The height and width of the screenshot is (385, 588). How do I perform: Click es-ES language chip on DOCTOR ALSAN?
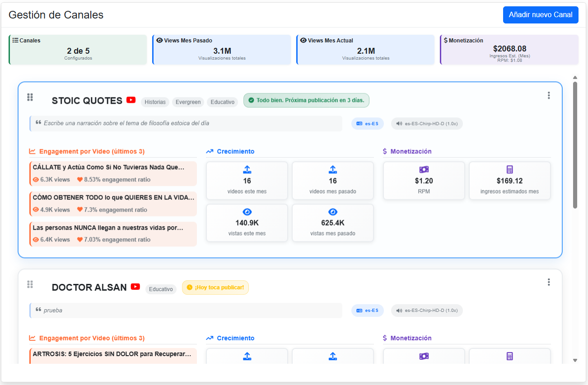tap(368, 310)
